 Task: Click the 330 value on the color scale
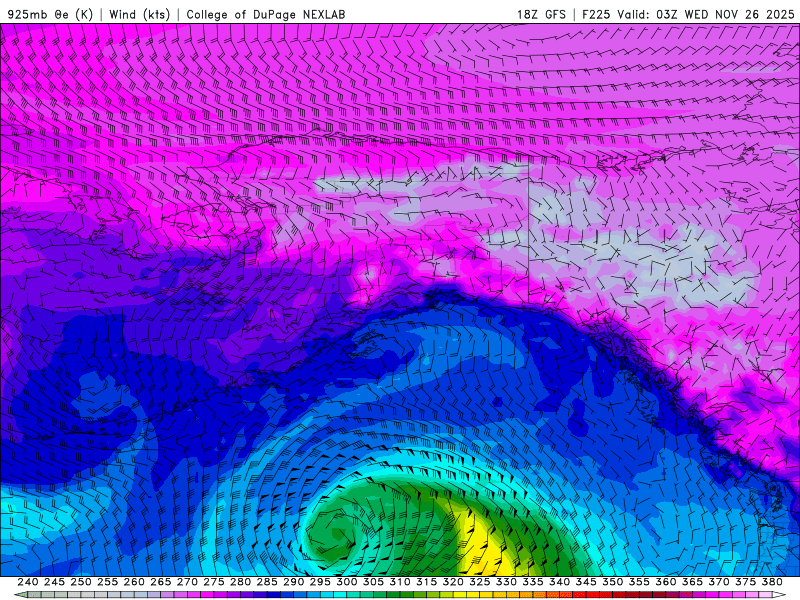506,582
